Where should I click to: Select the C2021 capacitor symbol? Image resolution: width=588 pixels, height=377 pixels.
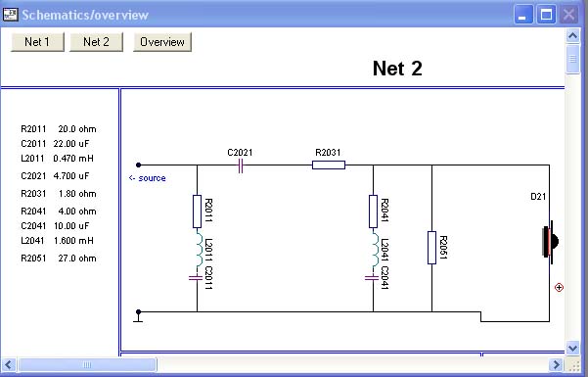tap(241, 165)
